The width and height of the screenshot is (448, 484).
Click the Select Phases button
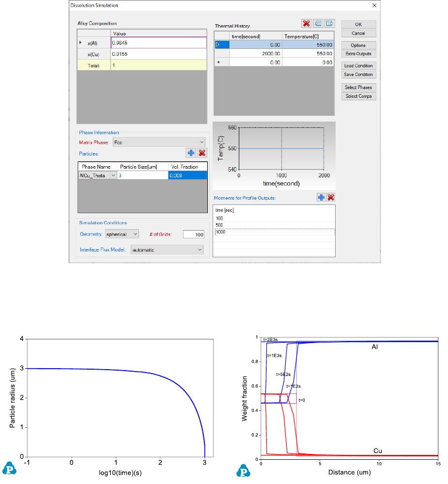tap(358, 87)
